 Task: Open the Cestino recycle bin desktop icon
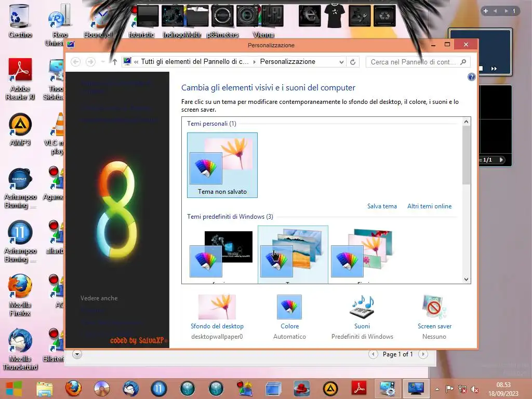click(20, 20)
